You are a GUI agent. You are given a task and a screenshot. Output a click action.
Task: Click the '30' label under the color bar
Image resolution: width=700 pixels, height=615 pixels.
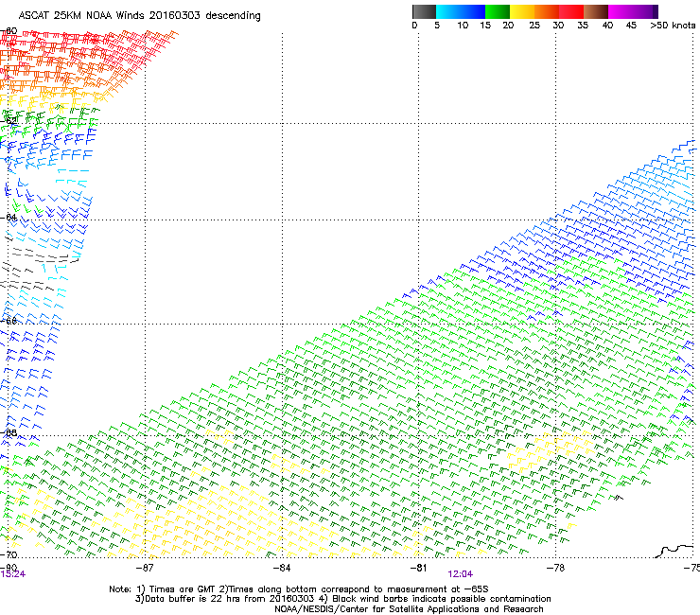point(558,26)
